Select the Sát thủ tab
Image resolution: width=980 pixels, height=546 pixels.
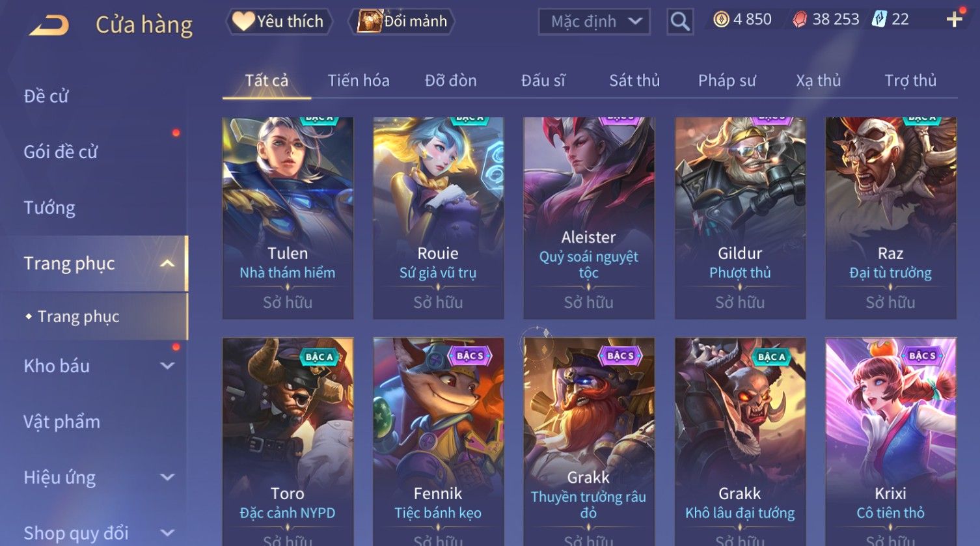(x=634, y=81)
